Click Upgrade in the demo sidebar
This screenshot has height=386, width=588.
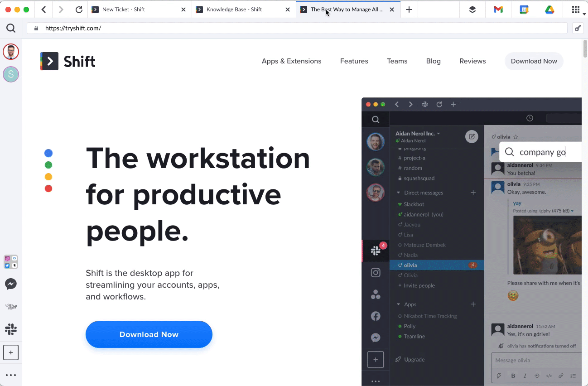click(410, 359)
